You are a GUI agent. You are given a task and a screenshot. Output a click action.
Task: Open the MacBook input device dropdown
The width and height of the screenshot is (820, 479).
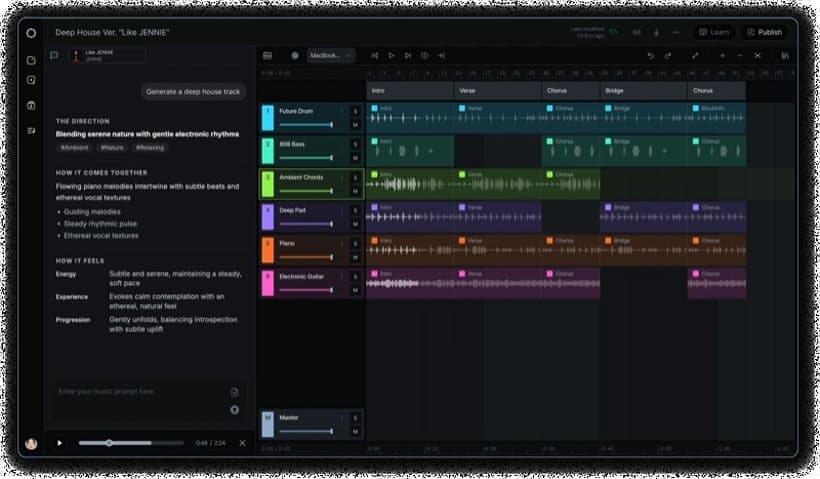331,55
